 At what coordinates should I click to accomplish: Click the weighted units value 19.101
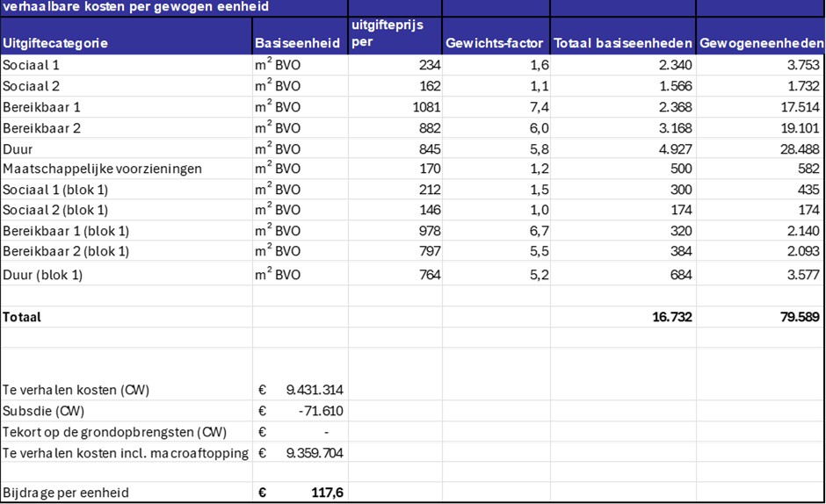tap(800, 128)
